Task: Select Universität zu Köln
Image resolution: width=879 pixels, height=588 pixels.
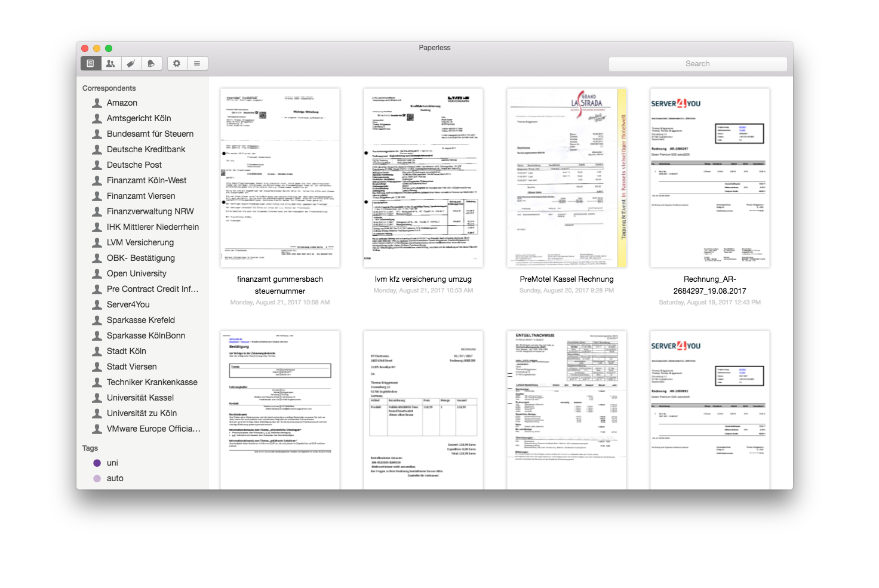Action: [142, 413]
